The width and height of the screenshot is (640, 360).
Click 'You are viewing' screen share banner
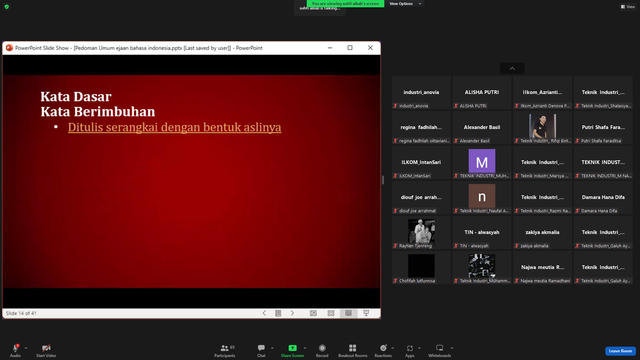[x=345, y=4]
